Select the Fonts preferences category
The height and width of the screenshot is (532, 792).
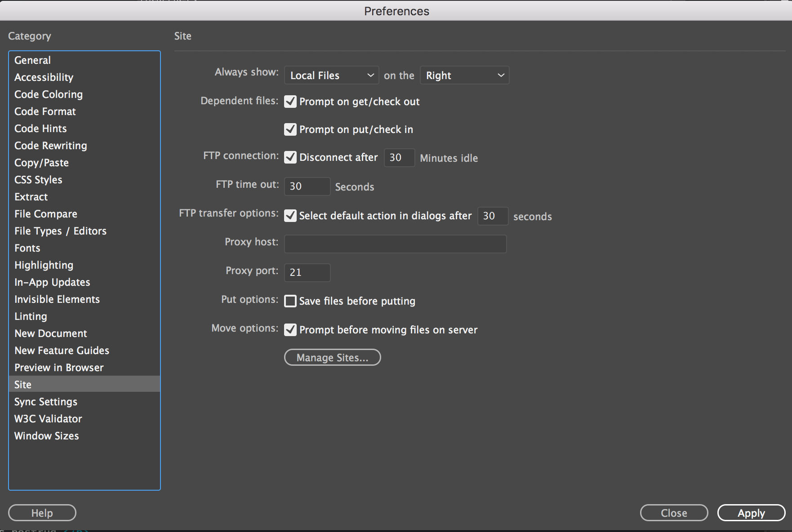tap(27, 248)
